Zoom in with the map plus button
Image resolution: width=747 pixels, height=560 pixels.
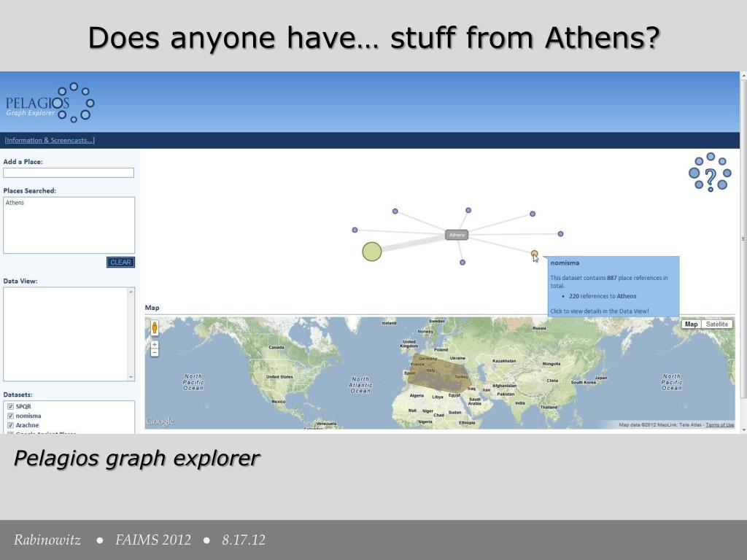[155, 344]
